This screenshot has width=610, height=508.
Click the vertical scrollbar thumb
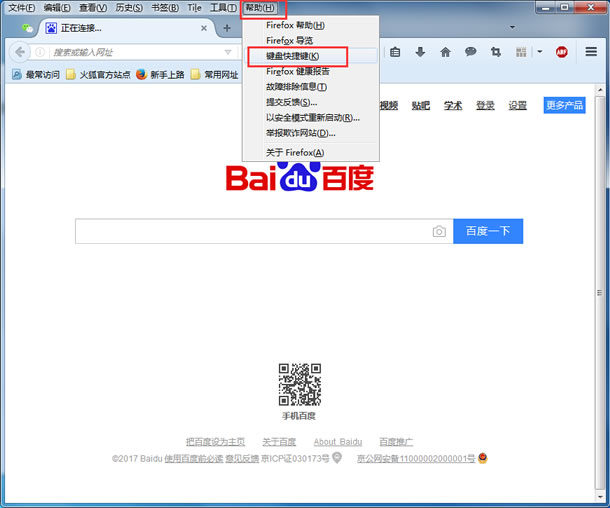click(x=600, y=293)
